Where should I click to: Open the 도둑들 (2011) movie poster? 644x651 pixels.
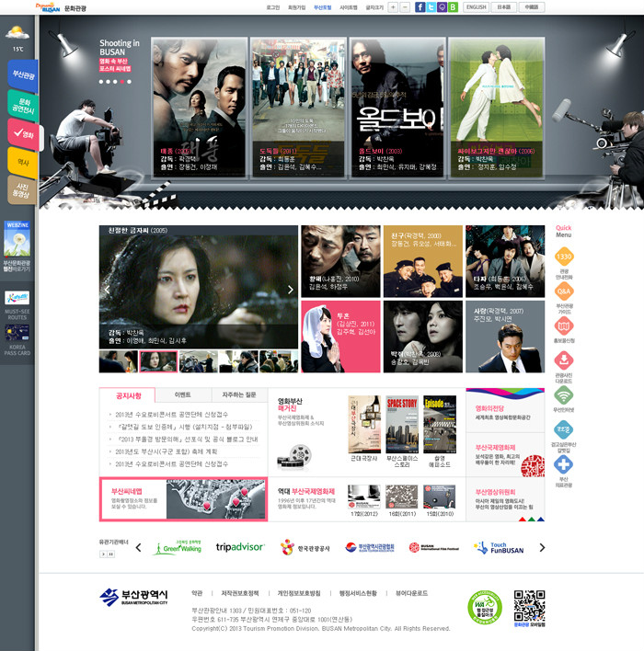tap(298, 108)
